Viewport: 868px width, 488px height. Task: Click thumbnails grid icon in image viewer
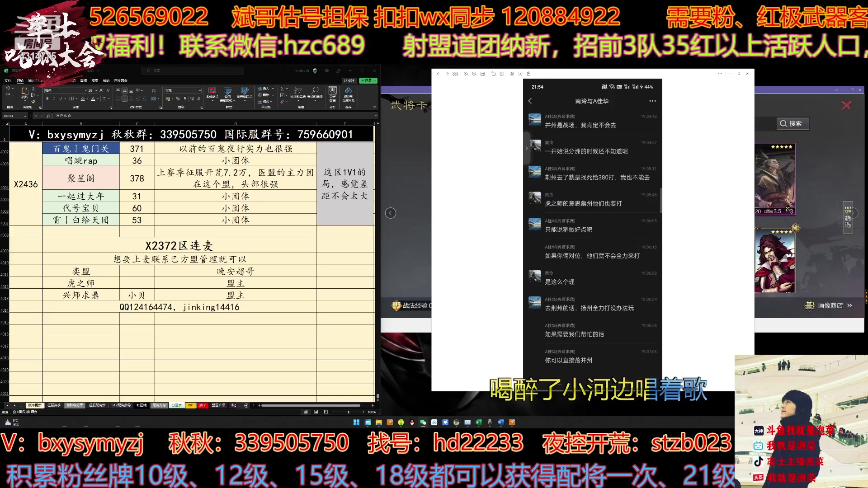click(455, 74)
